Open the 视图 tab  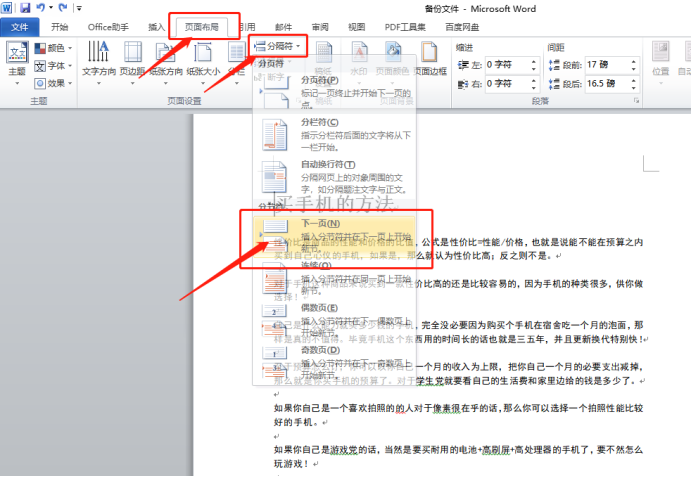[357, 27]
